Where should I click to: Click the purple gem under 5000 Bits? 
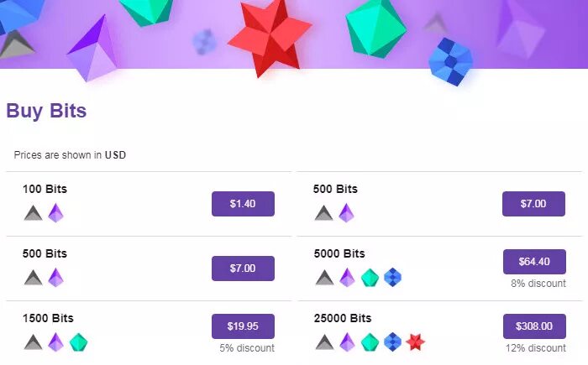tap(347, 278)
